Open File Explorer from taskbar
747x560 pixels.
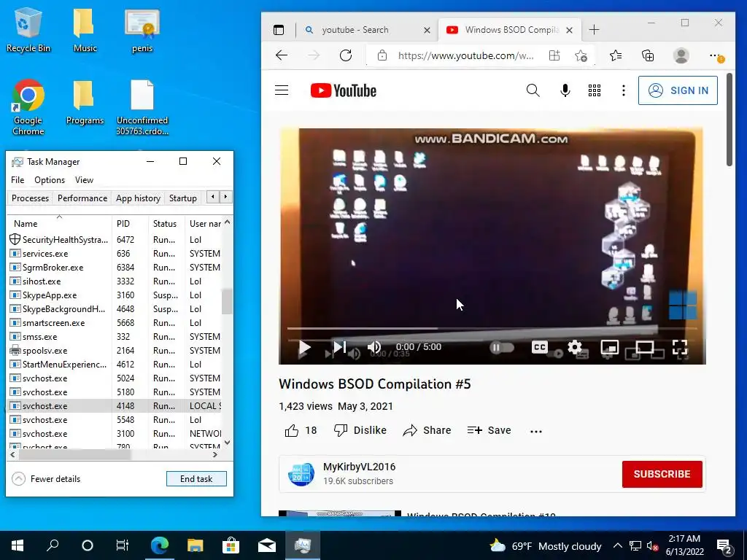195,545
